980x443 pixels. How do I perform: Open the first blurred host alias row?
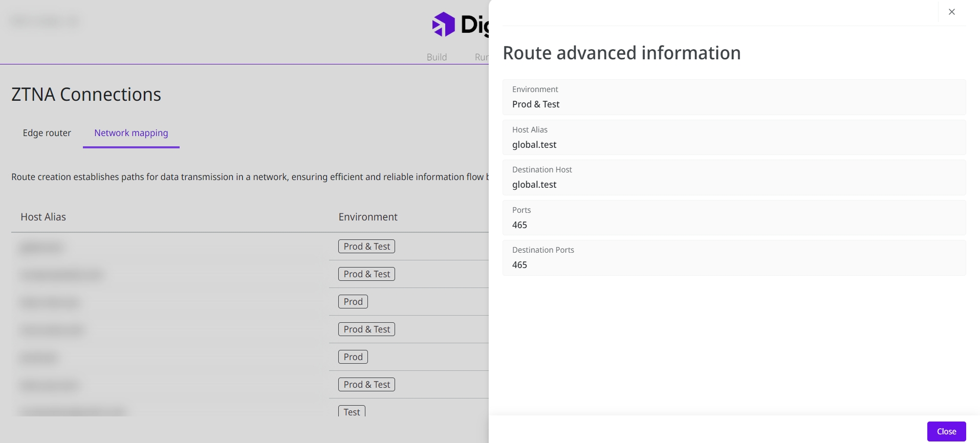42,248
